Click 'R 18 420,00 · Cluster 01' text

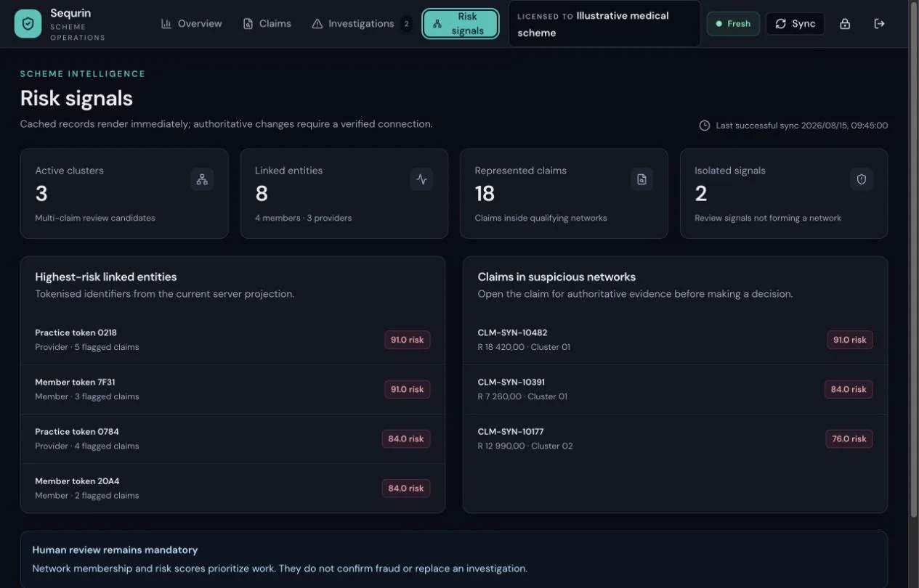pyautogui.click(x=524, y=347)
